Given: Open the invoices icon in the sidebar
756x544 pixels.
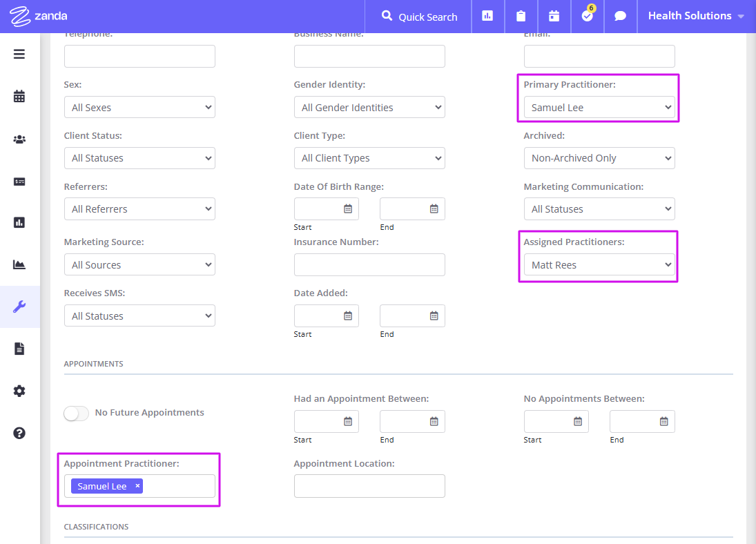Looking at the screenshot, I should [19, 182].
